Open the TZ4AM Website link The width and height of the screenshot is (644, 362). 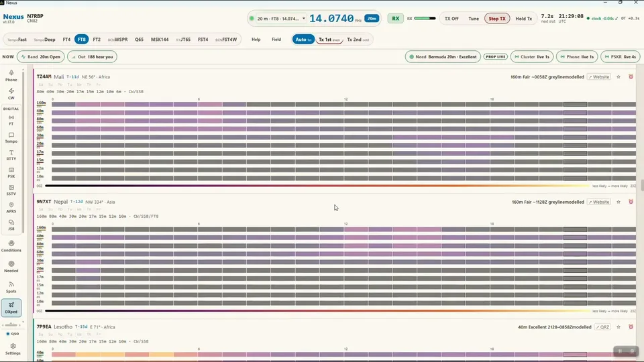599,76
